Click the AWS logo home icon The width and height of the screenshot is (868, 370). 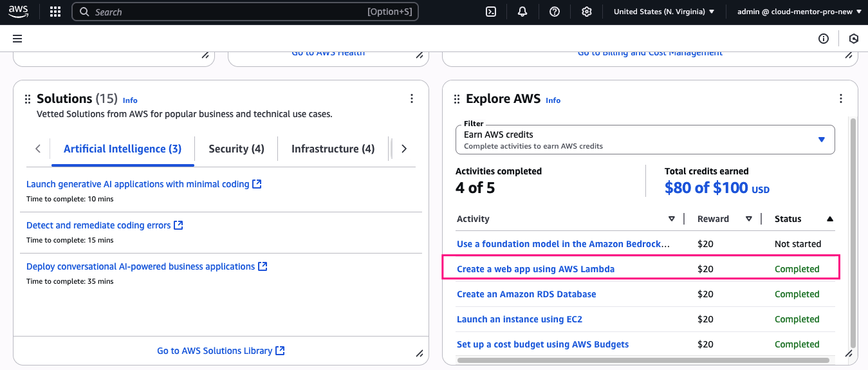tap(18, 12)
